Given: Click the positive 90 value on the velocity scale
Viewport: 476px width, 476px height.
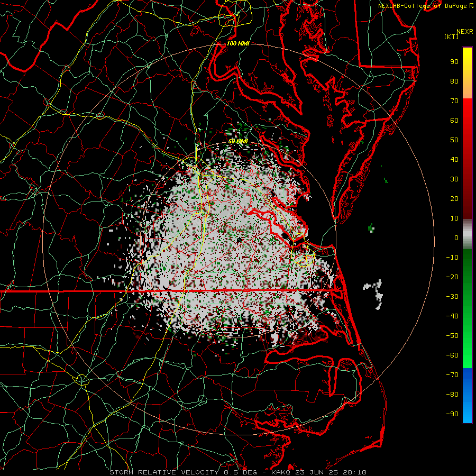Looking at the screenshot, I should pyautogui.click(x=454, y=62).
